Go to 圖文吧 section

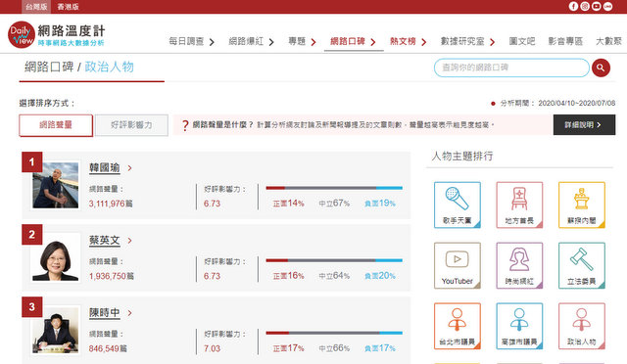click(522, 41)
